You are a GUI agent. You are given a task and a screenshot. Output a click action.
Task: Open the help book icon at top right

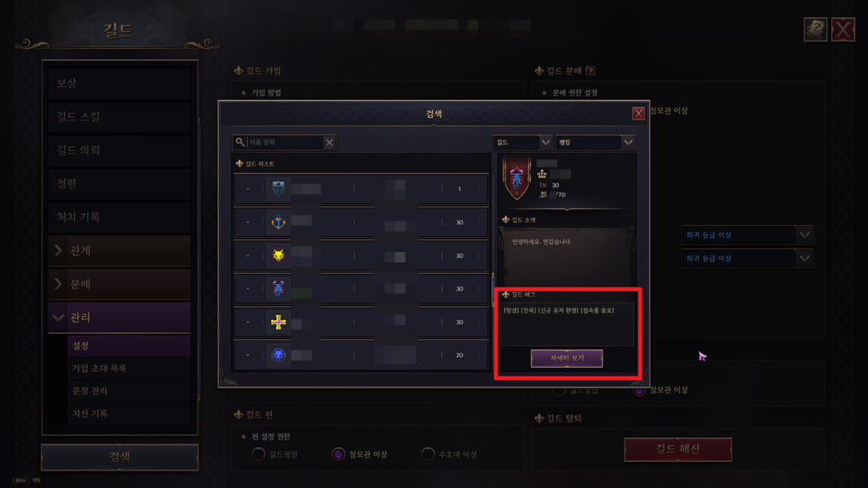coord(815,29)
